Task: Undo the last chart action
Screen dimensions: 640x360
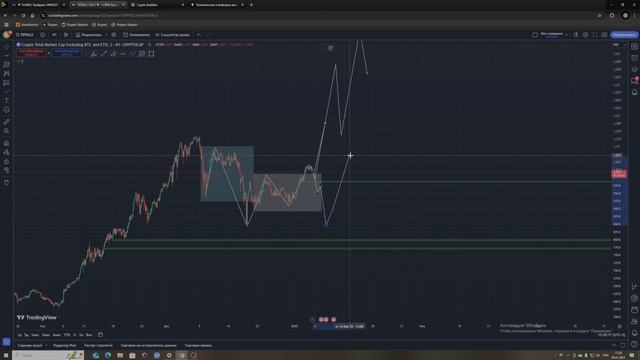Action: tap(199, 35)
